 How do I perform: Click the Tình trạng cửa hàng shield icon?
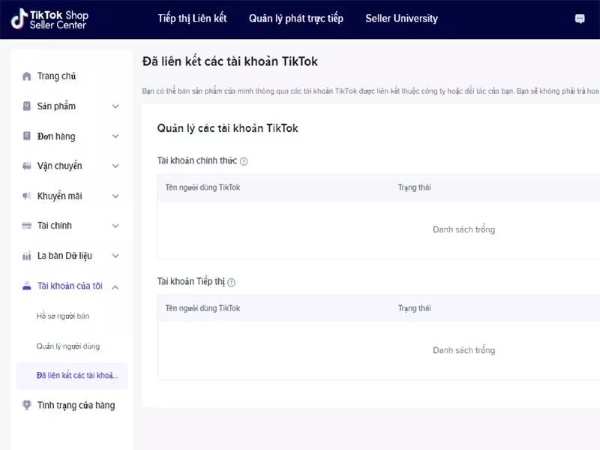coord(27,404)
